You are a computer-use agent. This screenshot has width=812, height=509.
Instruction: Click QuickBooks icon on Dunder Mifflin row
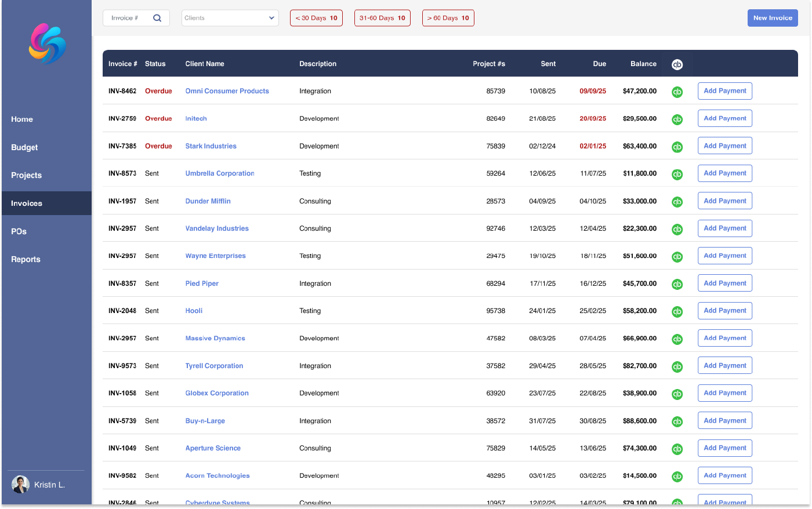point(677,202)
